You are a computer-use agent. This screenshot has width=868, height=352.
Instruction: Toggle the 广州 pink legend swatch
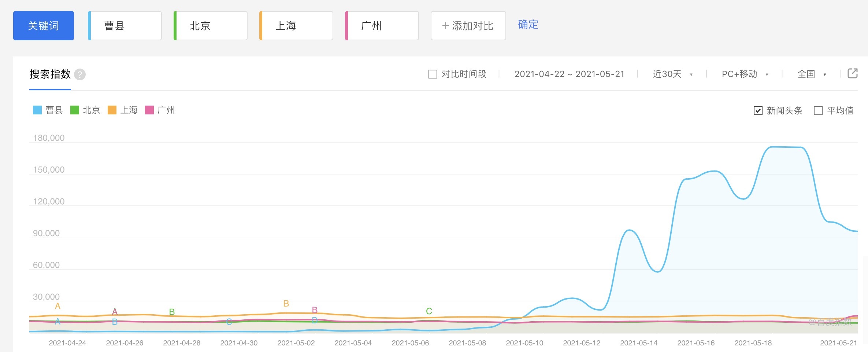[149, 110]
